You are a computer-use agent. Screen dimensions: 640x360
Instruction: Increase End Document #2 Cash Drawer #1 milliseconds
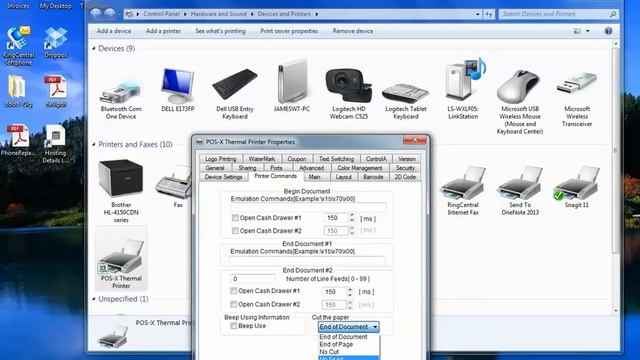[350, 289]
